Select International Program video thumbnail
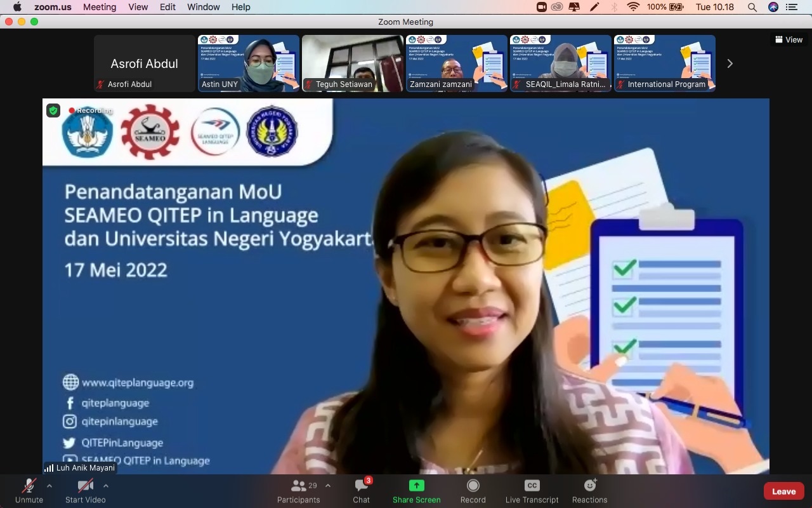Image resolution: width=812 pixels, height=508 pixels. pyautogui.click(x=665, y=63)
